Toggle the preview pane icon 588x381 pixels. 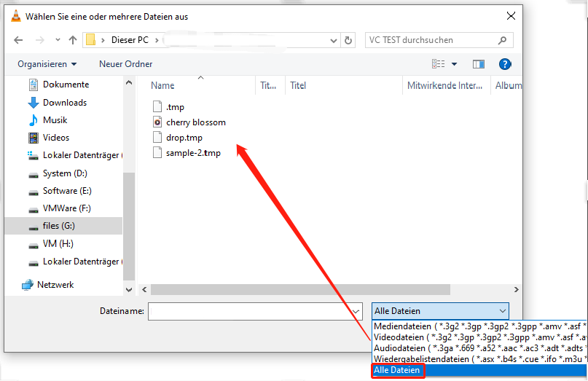point(478,64)
